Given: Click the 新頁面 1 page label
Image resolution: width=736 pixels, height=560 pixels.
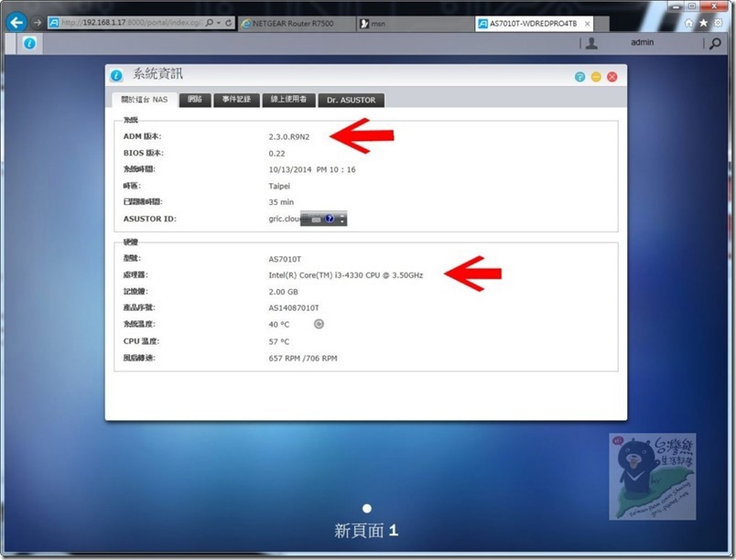Looking at the screenshot, I should tap(366, 531).
